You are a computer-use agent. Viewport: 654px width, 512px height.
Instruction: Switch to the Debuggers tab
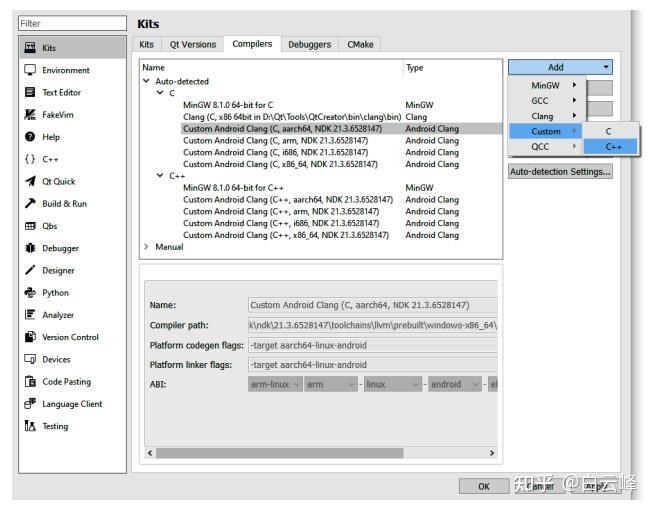(309, 45)
